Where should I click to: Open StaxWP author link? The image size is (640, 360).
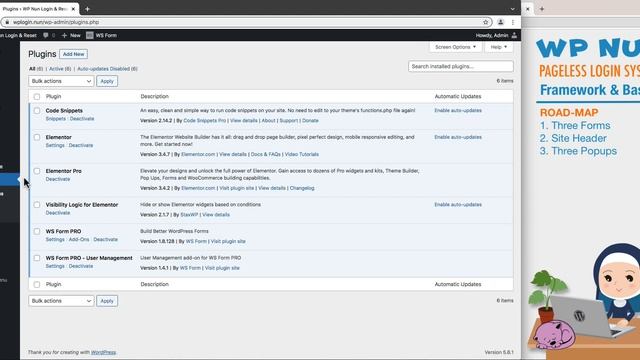(189, 215)
